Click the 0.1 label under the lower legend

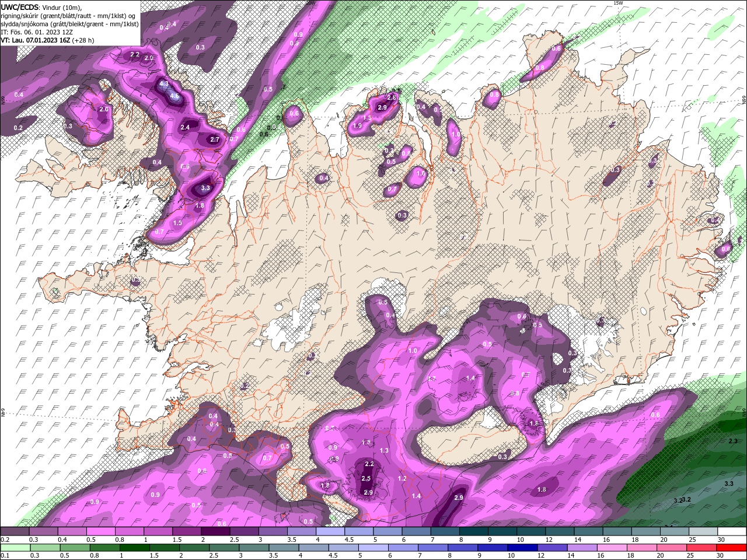coord(5,556)
